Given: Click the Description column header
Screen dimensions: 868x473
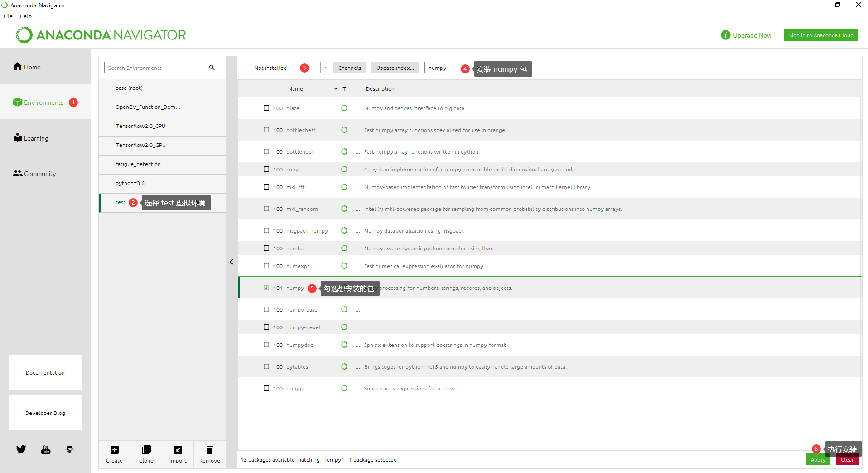Looking at the screenshot, I should pos(380,89).
